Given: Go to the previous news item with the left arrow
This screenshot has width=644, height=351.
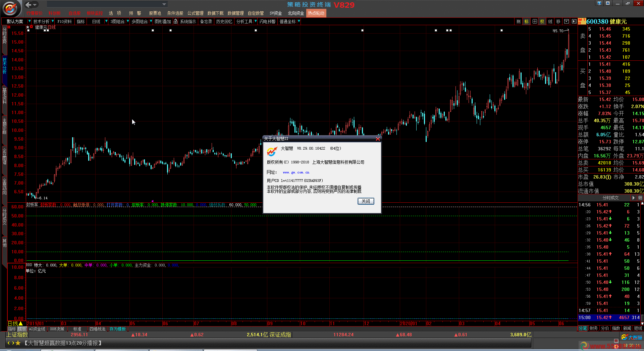Looking at the screenshot, I should pos(9,343).
